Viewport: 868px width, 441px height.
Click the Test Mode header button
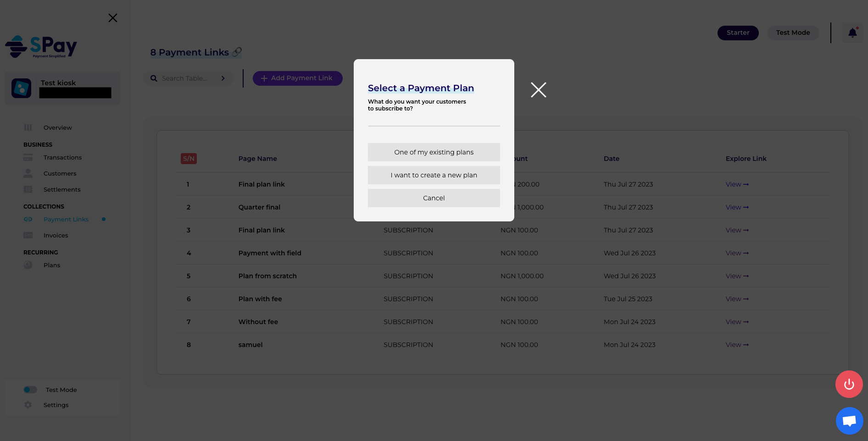pos(793,33)
